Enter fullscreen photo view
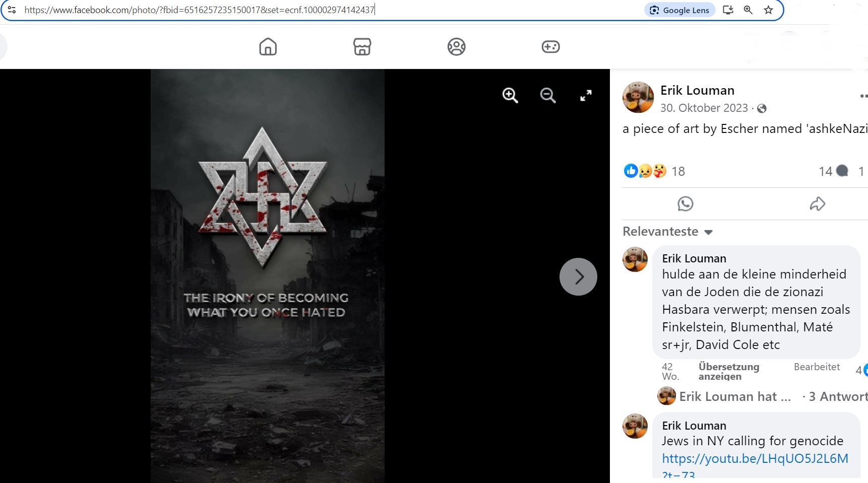This screenshot has height=483, width=868. (x=586, y=95)
